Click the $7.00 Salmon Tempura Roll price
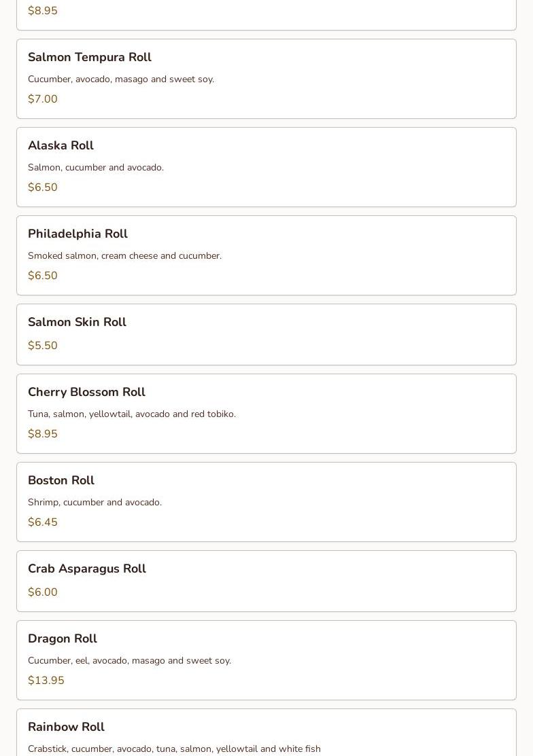 tap(43, 99)
